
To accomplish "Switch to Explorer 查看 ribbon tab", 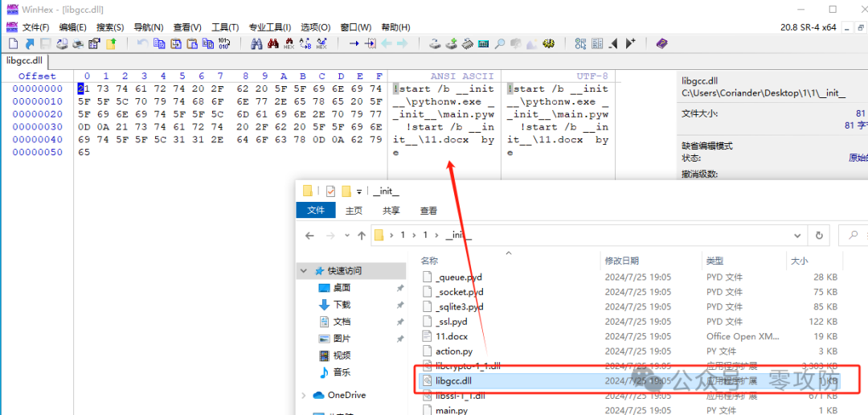I will click(x=428, y=211).
